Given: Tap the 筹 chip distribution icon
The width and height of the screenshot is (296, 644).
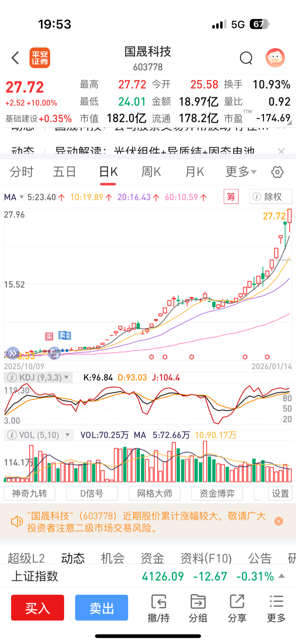Looking at the screenshot, I should [231, 197].
